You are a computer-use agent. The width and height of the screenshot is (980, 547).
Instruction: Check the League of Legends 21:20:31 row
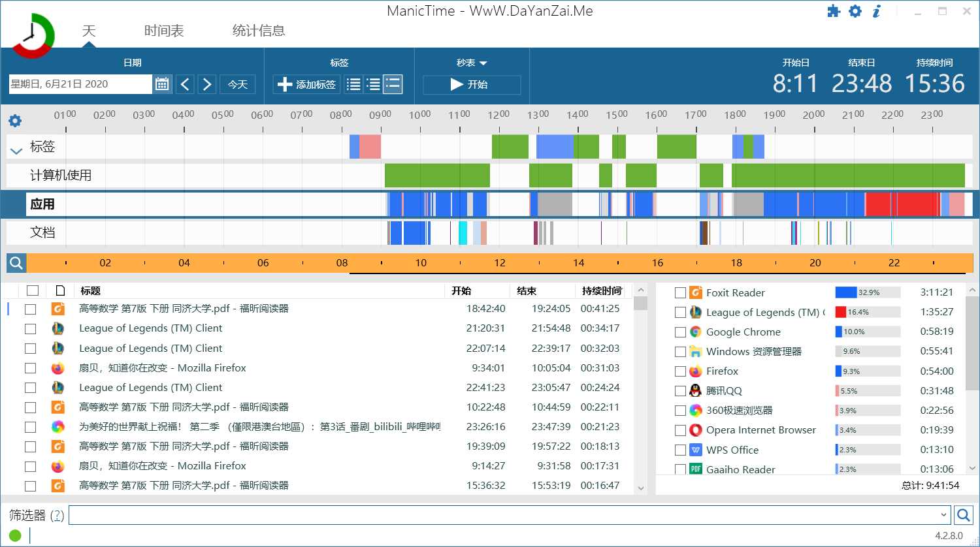[x=30, y=328]
